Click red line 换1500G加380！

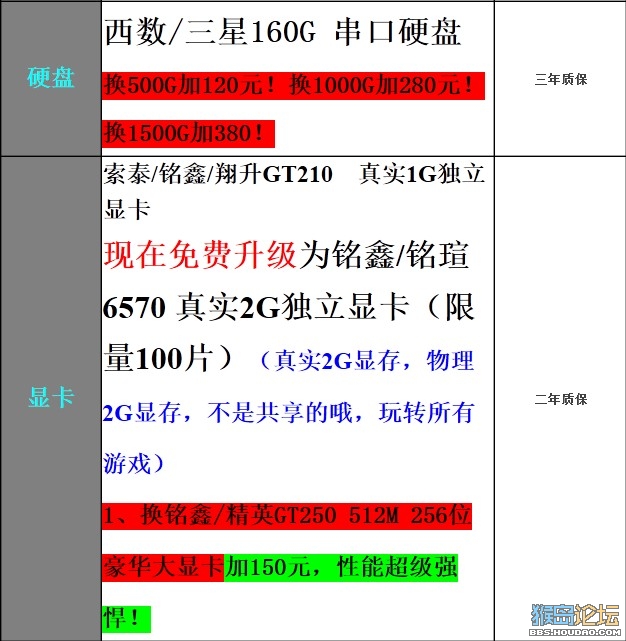[188, 133]
